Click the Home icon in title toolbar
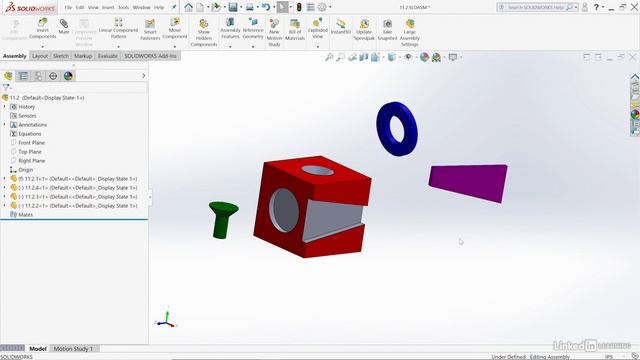Screen dimensions: 640x360 point(189,7)
